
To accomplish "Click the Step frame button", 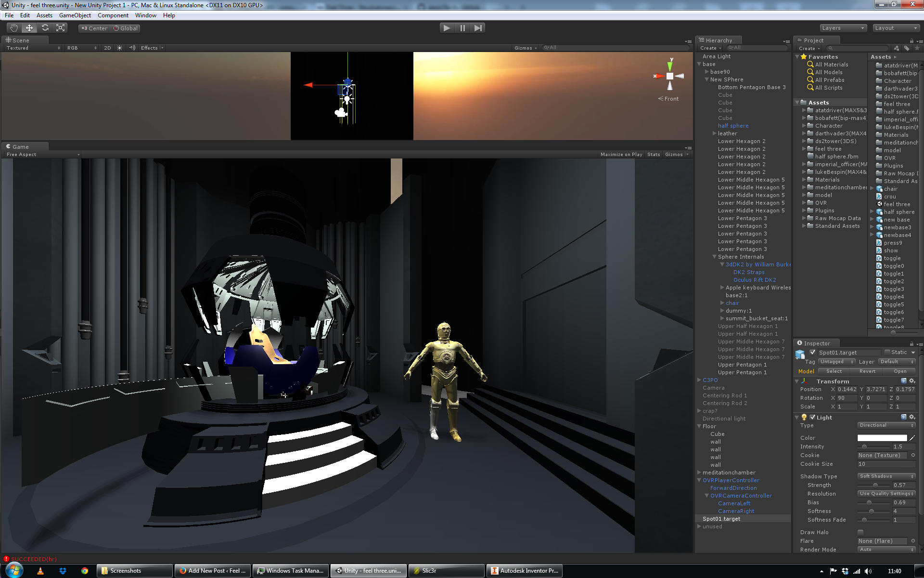I will click(477, 28).
